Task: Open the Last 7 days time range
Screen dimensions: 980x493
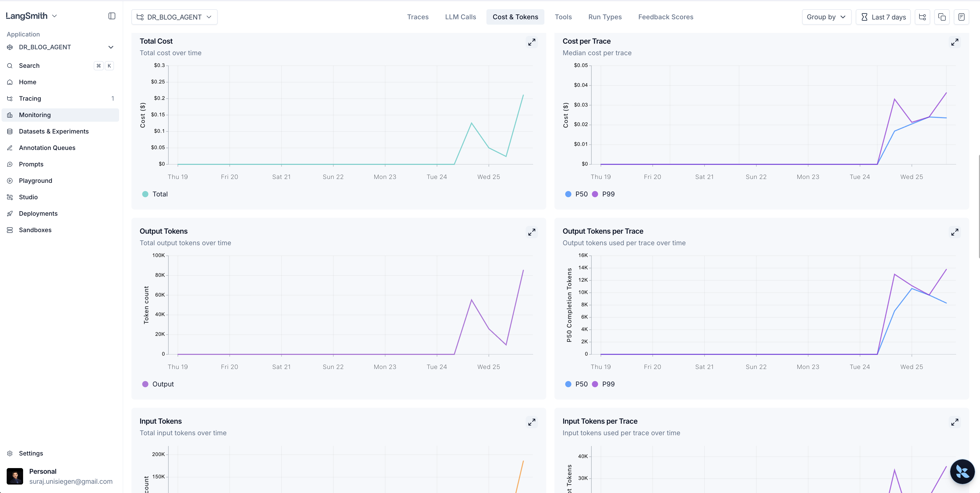Action: [x=883, y=17]
